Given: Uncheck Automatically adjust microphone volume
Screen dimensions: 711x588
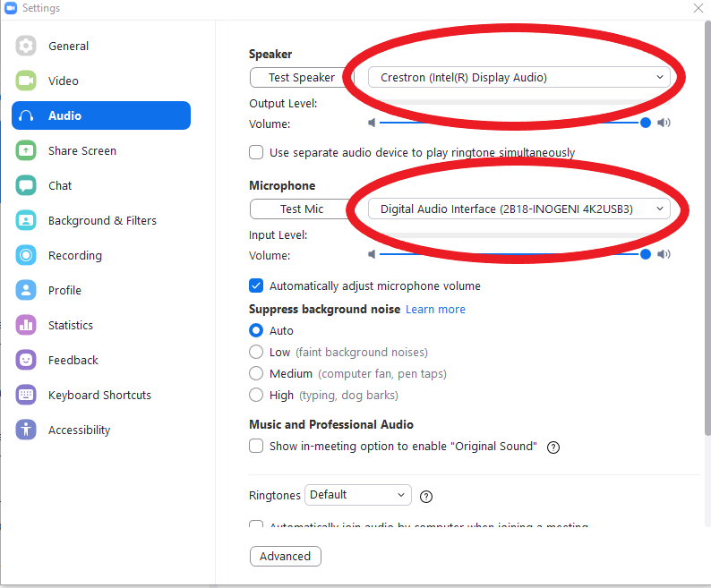Looking at the screenshot, I should coord(256,286).
